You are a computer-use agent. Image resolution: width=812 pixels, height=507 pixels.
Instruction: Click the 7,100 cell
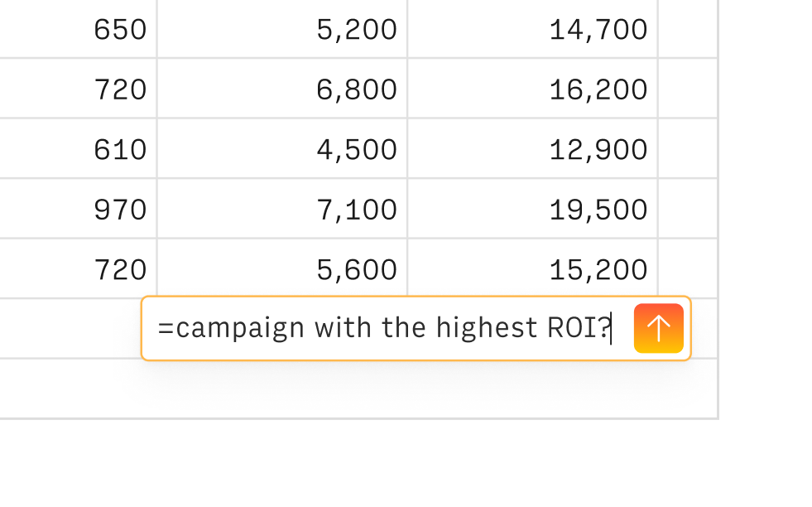(x=281, y=209)
